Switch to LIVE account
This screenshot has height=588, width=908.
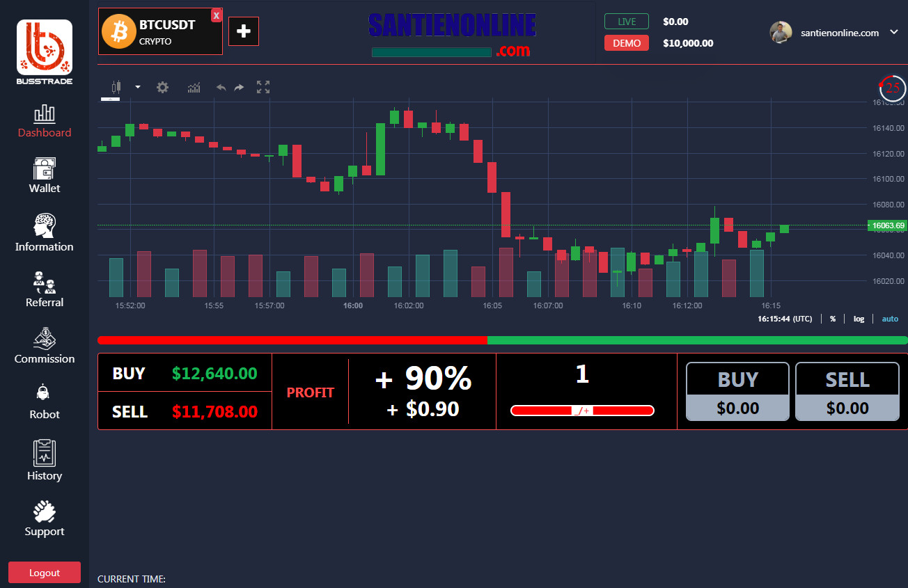tap(627, 22)
